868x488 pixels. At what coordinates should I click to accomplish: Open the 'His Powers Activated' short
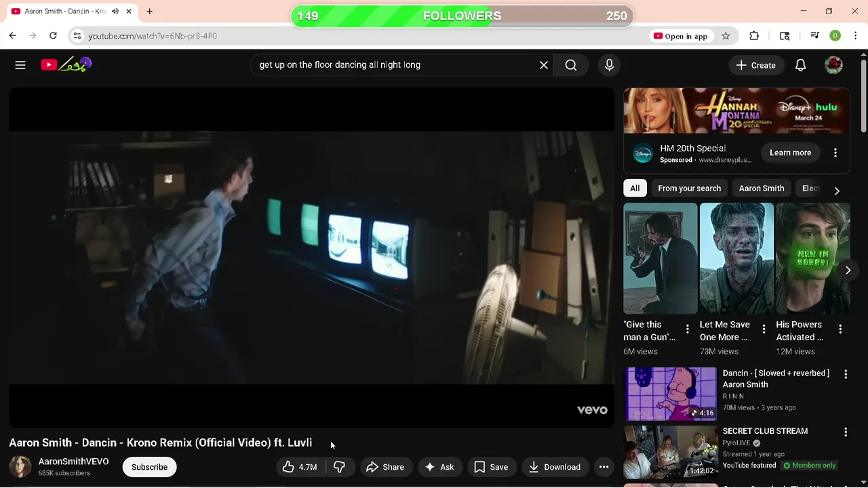tap(812, 258)
